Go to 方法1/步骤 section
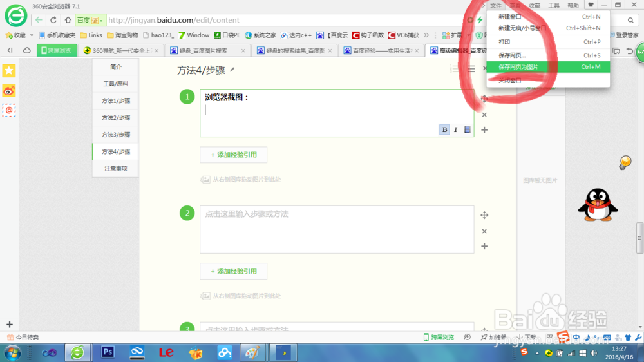 coord(116,100)
